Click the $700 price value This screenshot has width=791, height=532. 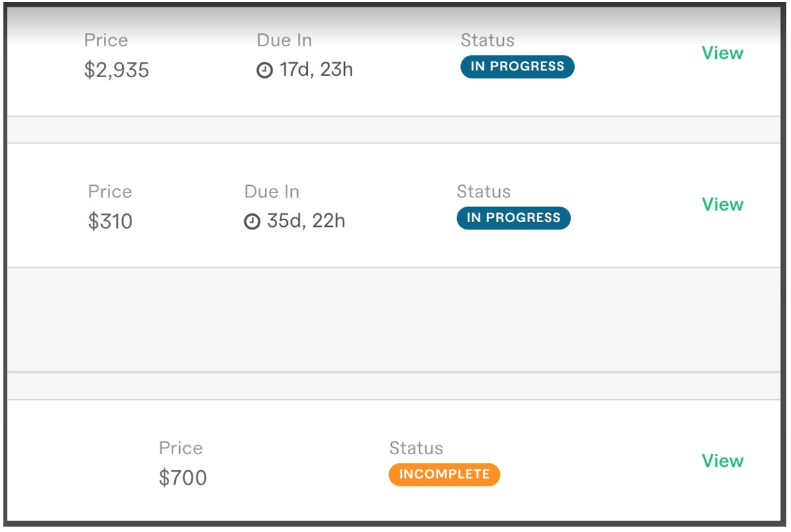[182, 478]
